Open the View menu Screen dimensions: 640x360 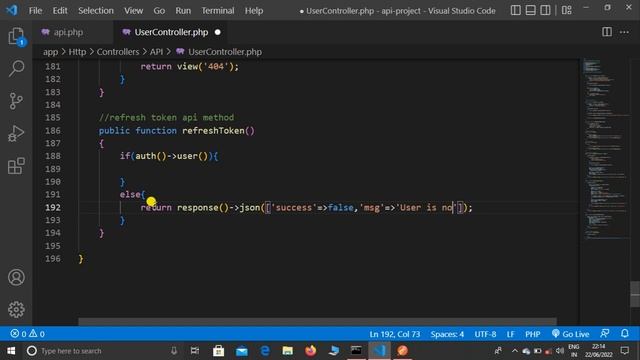click(133, 11)
